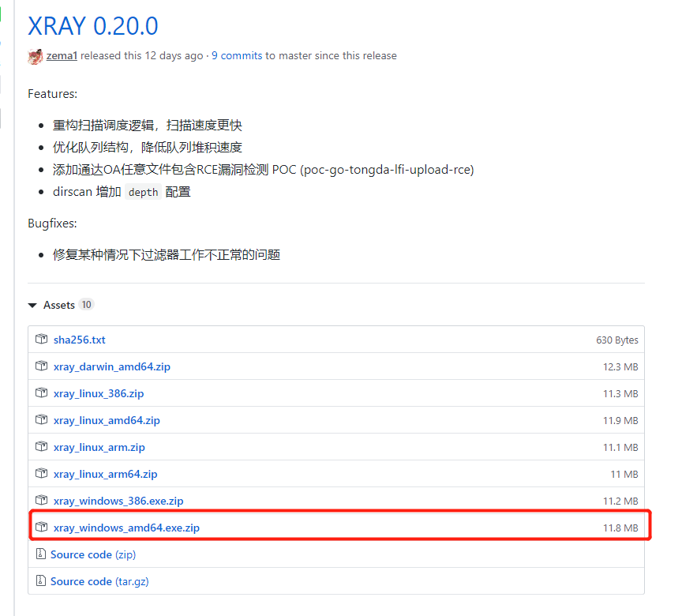Download xray_windows_386.exe.zip
Image resolution: width=682 pixels, height=616 pixels.
click(x=118, y=501)
